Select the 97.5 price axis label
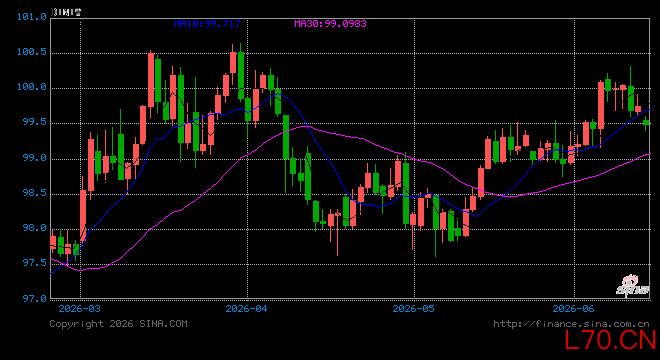Image resolution: width=660 pixels, height=360 pixels. (35, 263)
